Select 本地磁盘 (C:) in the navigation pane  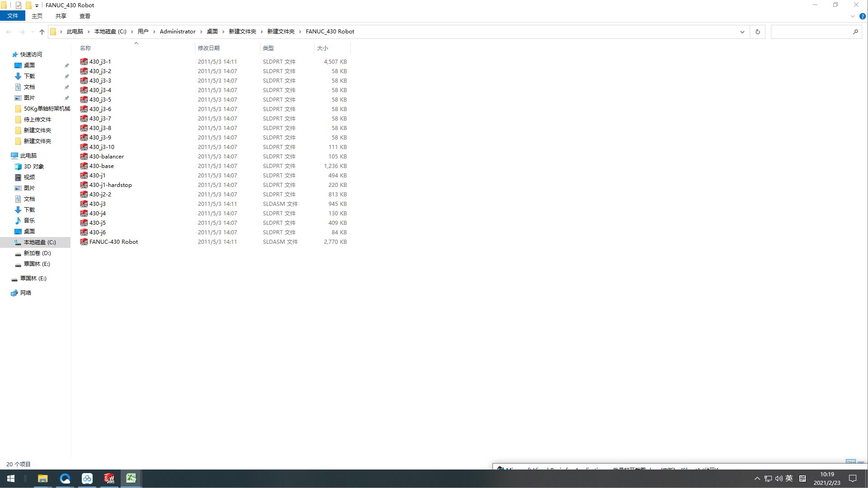[x=40, y=242]
